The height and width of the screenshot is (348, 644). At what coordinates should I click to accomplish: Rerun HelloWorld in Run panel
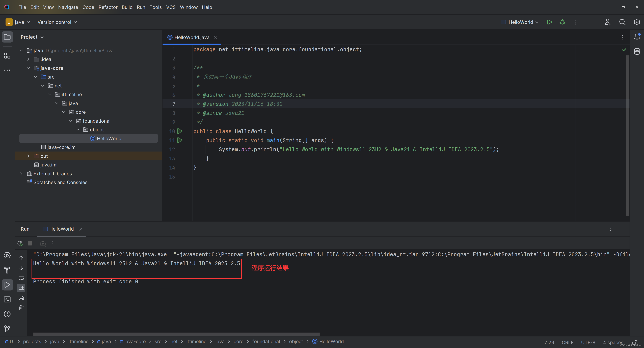[20, 243]
